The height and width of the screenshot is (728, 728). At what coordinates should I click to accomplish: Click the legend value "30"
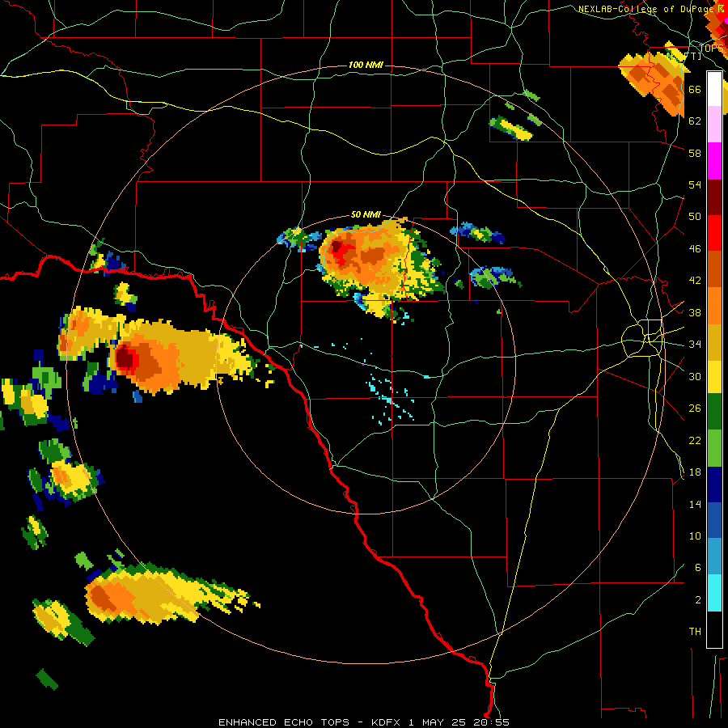695,376
